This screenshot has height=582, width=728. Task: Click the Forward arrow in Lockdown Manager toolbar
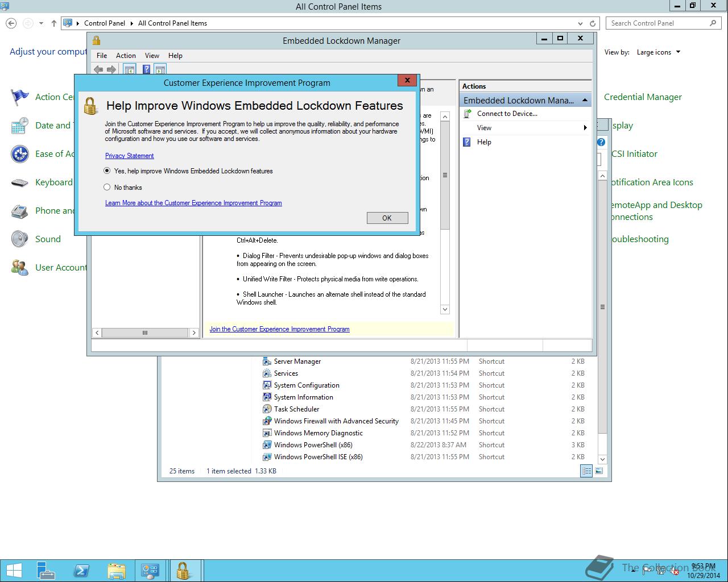pyautogui.click(x=111, y=69)
